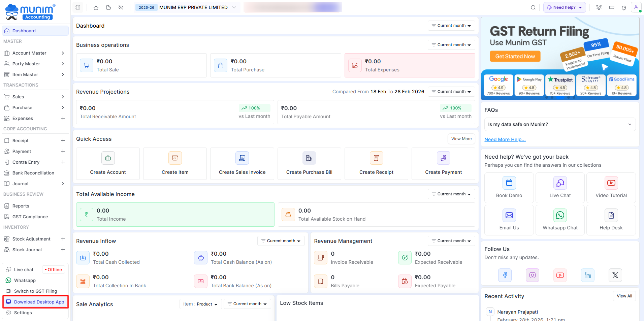The height and width of the screenshot is (321, 644).
Task: Open the item Product dropdown in Sale Analytics
Action: 200,304
